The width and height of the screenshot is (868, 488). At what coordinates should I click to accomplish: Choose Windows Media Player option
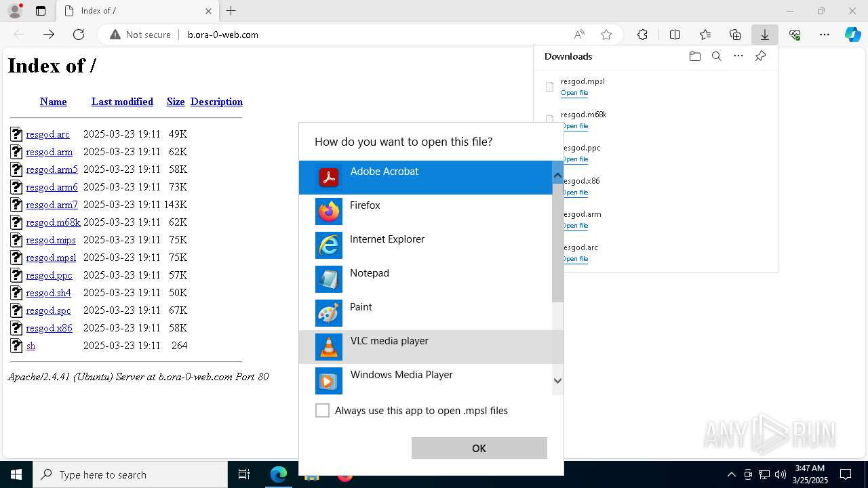click(426, 380)
